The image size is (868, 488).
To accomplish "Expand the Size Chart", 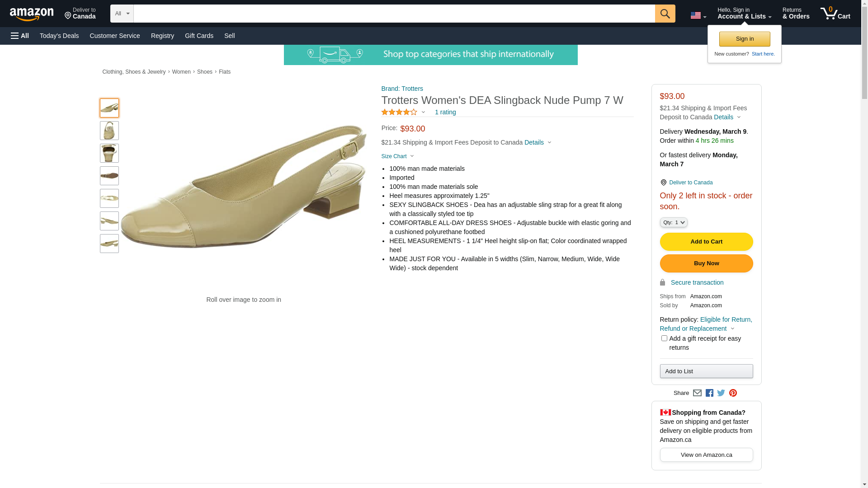I will [x=397, y=156].
